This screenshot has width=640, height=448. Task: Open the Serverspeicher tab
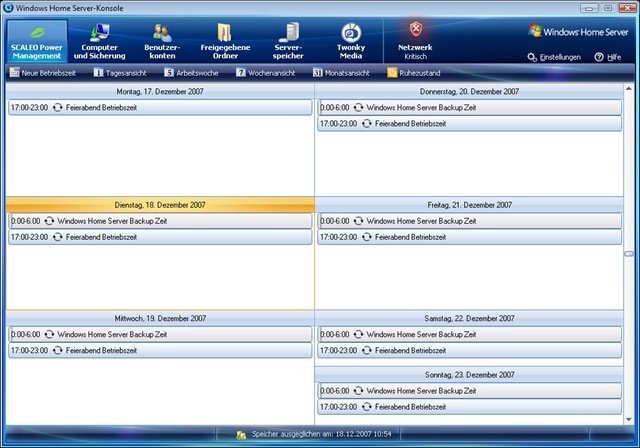288,41
